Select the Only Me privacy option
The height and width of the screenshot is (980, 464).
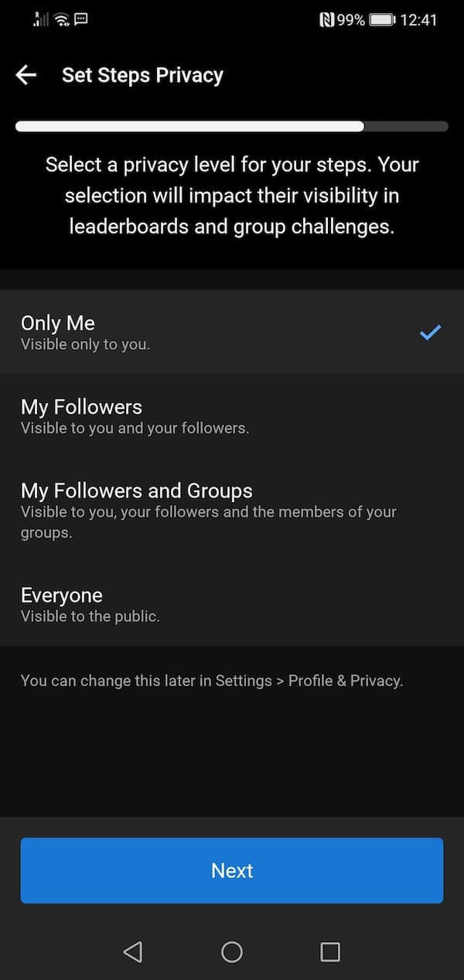coord(232,332)
